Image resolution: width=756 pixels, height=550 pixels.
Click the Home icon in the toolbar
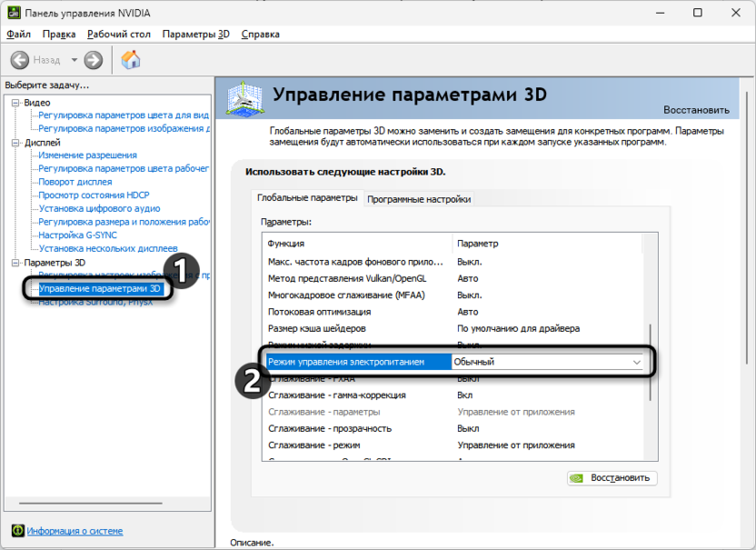131,60
